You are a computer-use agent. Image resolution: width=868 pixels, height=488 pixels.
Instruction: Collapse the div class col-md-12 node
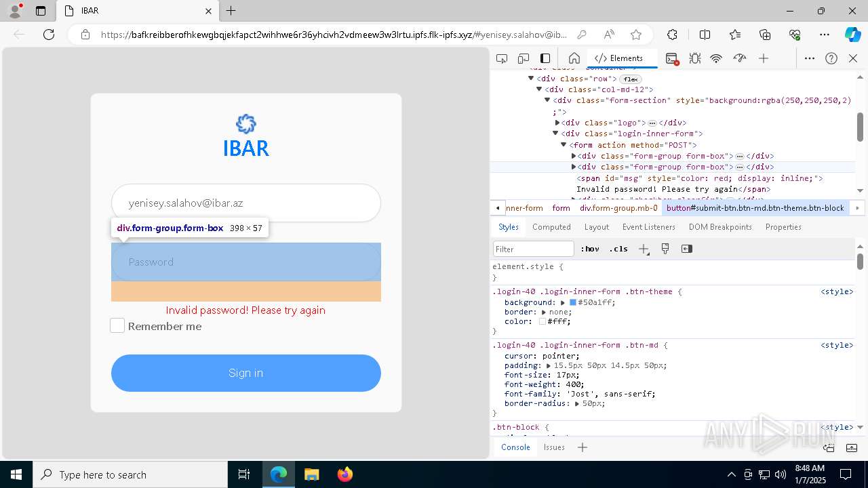539,89
